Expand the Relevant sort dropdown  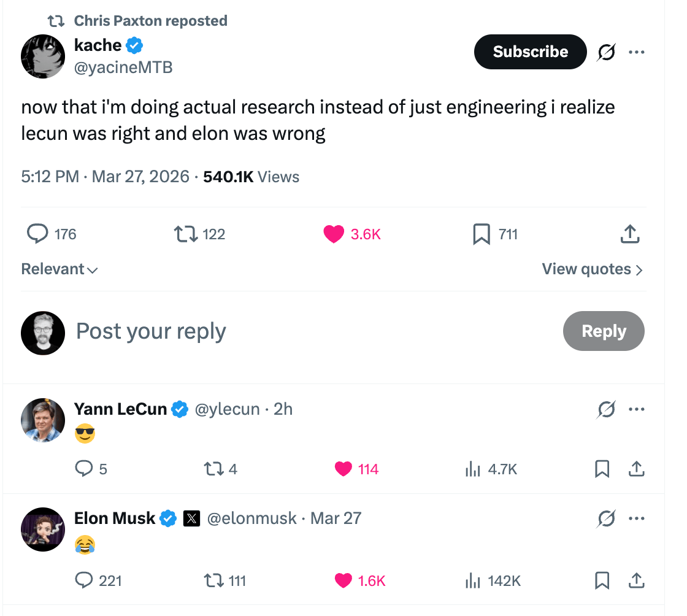click(59, 269)
